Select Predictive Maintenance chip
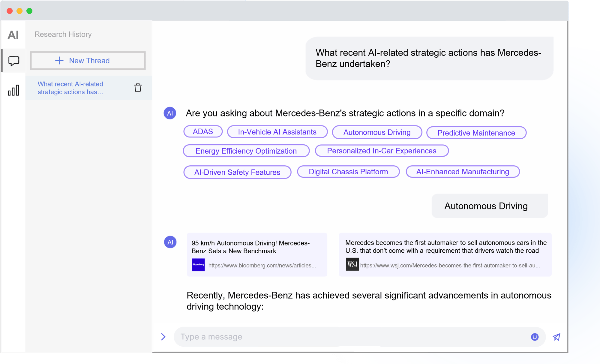Image resolution: width=600 pixels, height=364 pixels. click(x=476, y=133)
